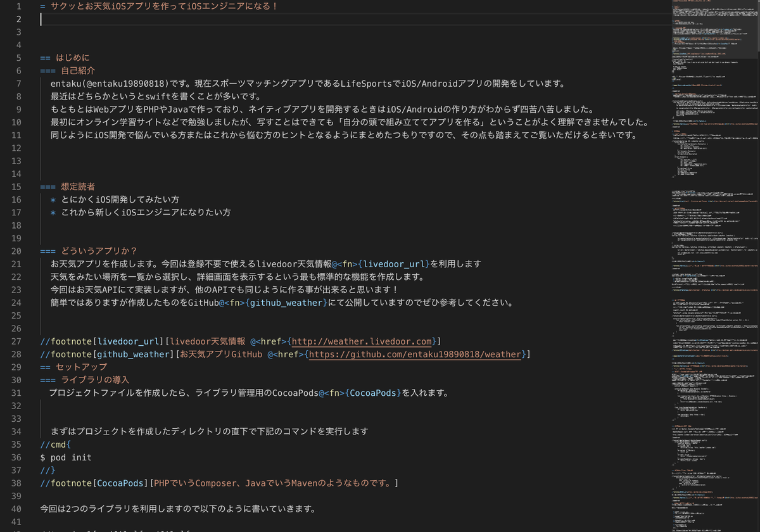Click the inline tag '{livedoor_url}' on line 21
The width and height of the screenshot is (760, 532).
point(395,264)
